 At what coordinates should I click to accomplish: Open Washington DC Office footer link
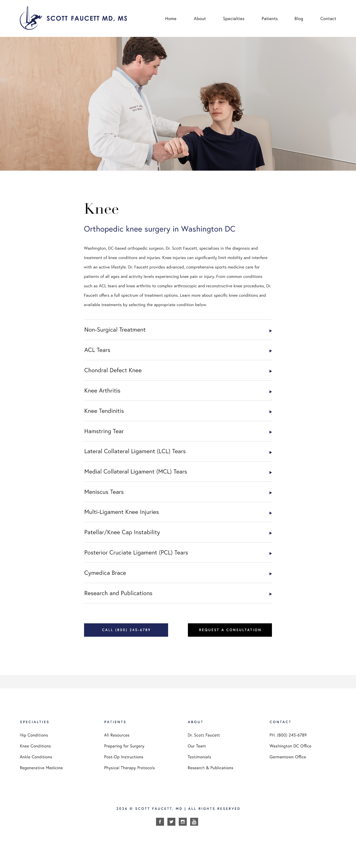click(x=290, y=746)
